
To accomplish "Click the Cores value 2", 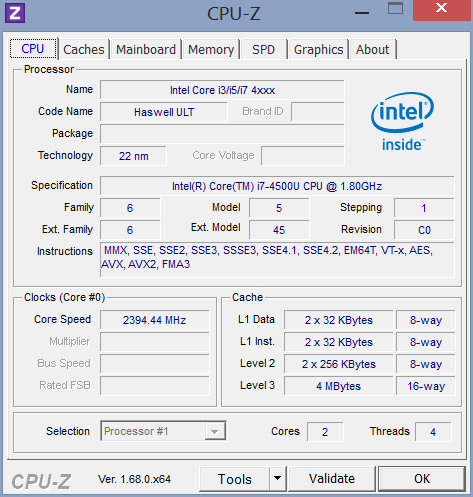I will coord(325,432).
